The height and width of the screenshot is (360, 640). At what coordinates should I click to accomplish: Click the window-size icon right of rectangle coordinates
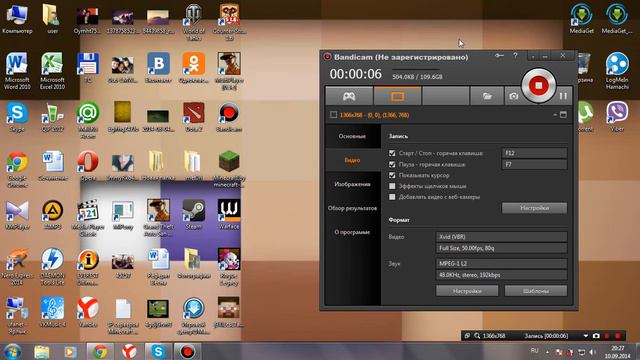pos(563,115)
